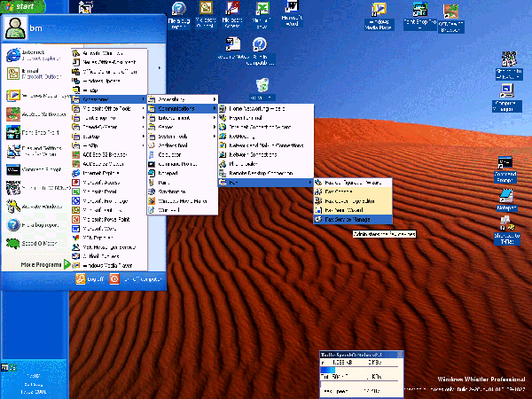
Task: Choose Fax Service Manager menu entry
Action: tap(353, 220)
